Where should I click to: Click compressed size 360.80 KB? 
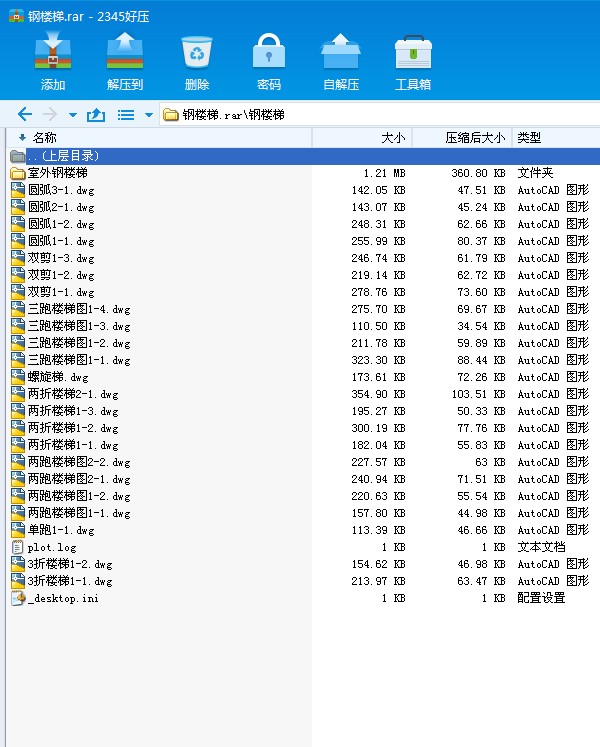pyautogui.click(x=478, y=173)
